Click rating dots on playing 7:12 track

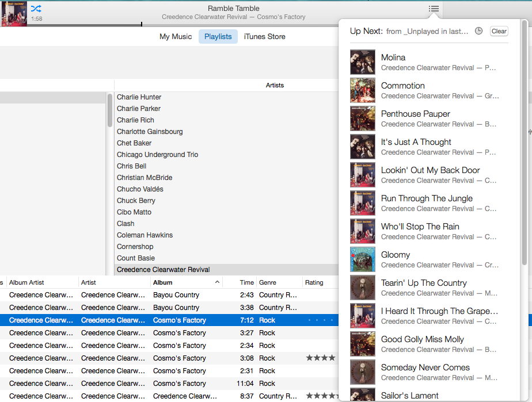321,320
